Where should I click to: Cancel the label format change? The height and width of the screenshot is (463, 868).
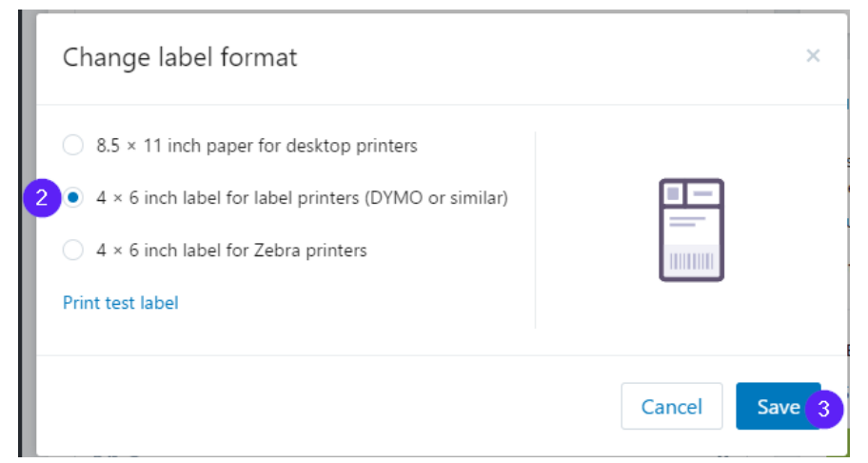click(672, 406)
